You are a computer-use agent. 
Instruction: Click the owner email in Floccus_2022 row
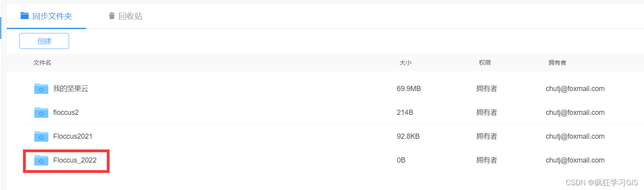click(x=575, y=160)
